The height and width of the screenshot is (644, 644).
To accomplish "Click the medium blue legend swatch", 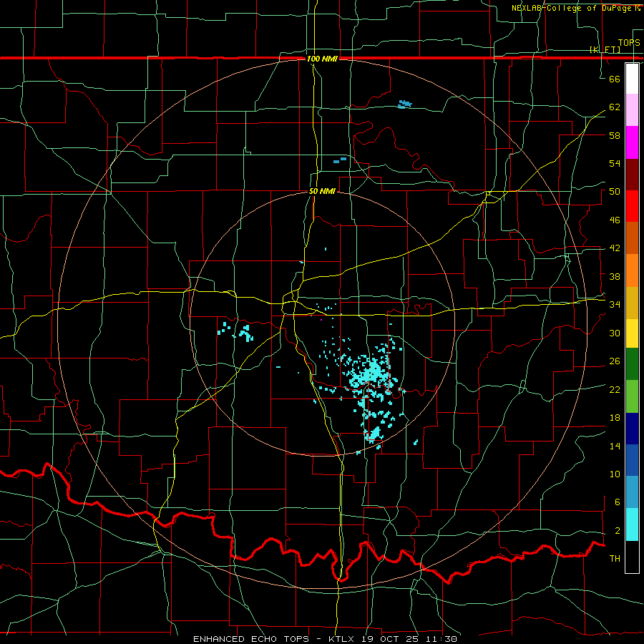I will click(x=632, y=460).
